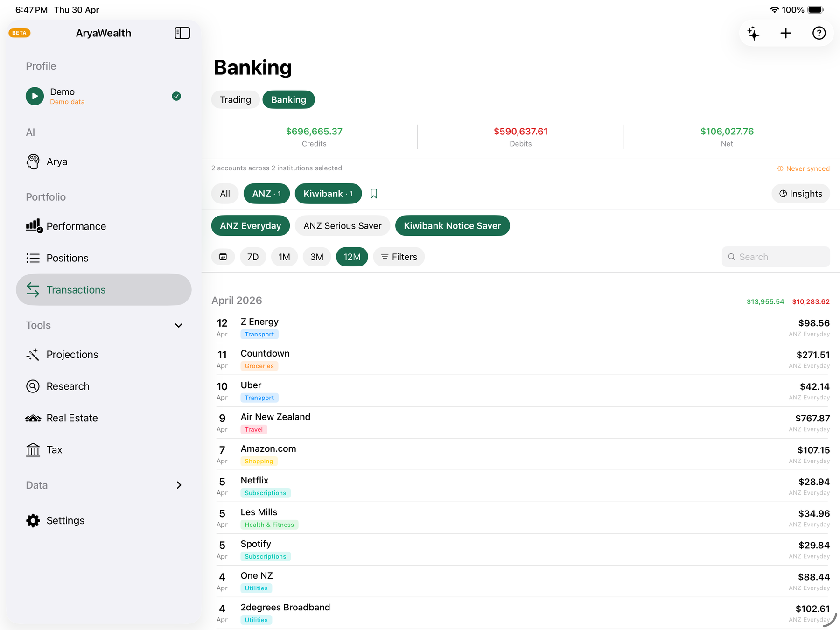The width and height of the screenshot is (840, 630).
Task: Click the BETA badge
Action: [19, 33]
